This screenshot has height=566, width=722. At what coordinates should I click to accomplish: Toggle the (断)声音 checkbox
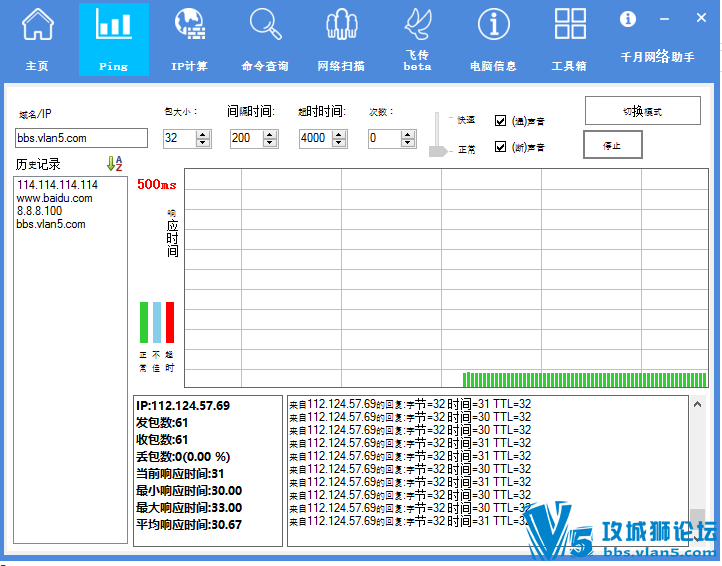click(500, 146)
